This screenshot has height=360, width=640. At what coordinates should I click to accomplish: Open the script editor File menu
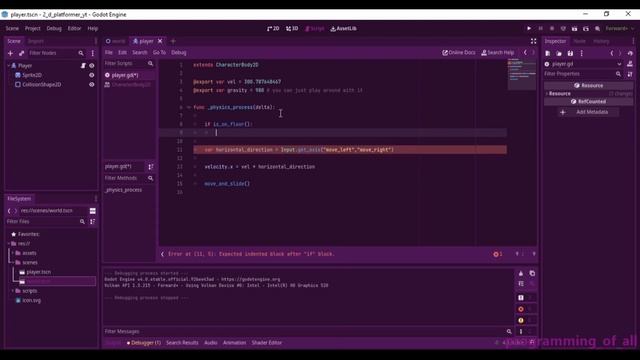(x=109, y=53)
